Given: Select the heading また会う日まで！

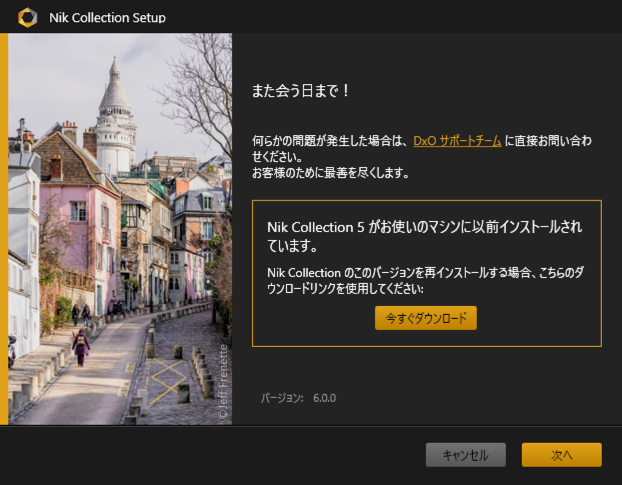Looking at the screenshot, I should (301, 91).
